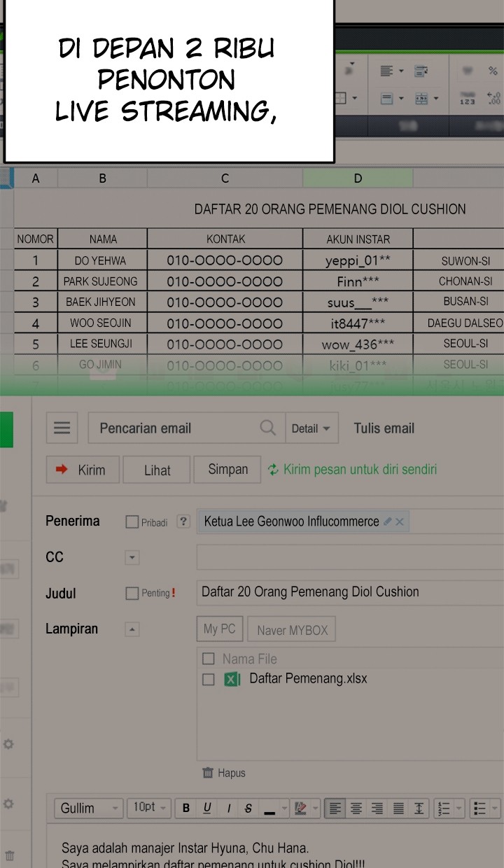Click the Hapus delete attachment link
Screen dimensions: 504x868
[231, 773]
